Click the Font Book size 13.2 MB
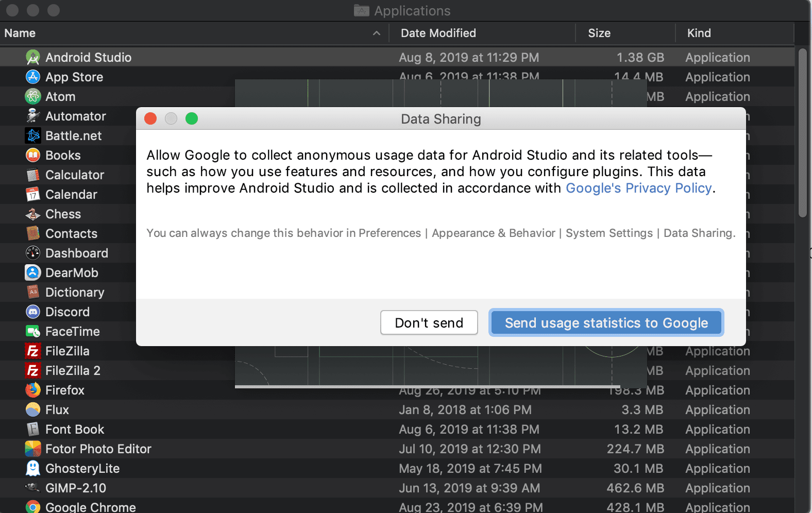Viewport: 812px width, 513px height. tap(639, 429)
